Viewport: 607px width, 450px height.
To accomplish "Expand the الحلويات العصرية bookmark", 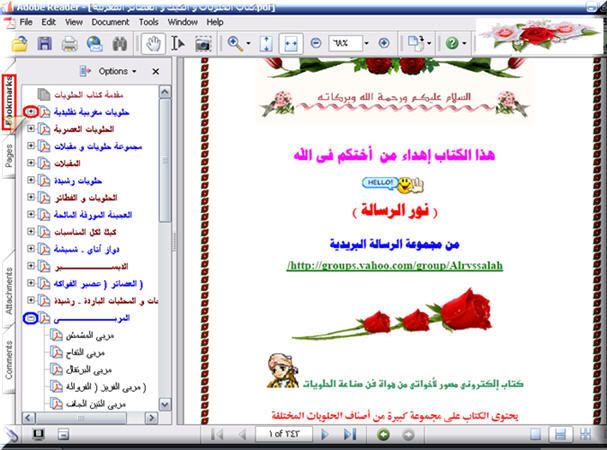I will click(x=31, y=129).
